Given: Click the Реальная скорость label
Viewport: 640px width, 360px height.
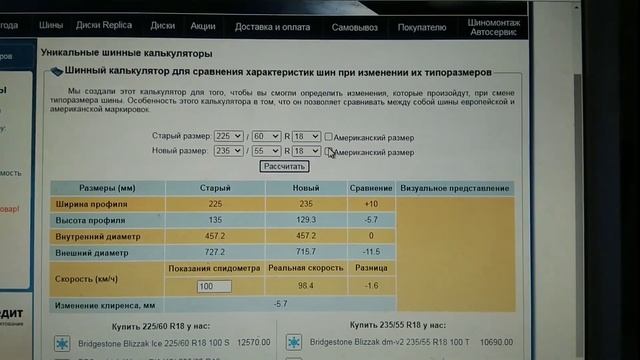Looking at the screenshot, I should (306, 268).
